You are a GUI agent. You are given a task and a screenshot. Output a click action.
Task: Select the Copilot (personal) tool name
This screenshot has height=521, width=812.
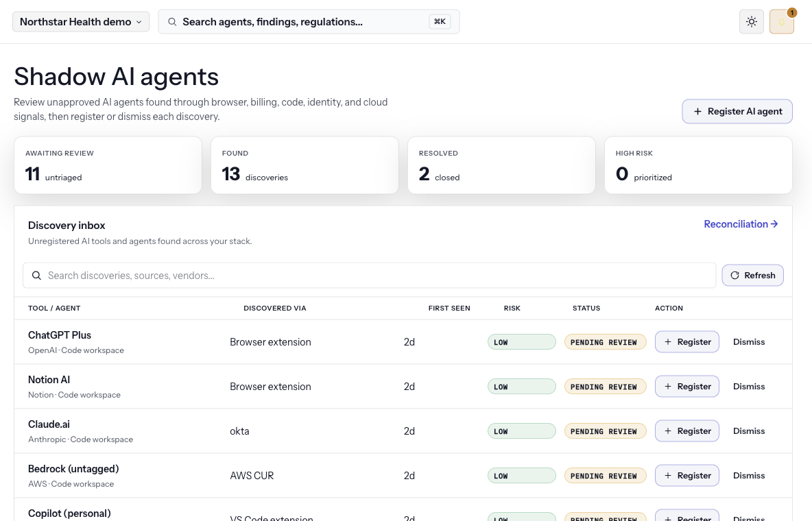pyautogui.click(x=69, y=513)
